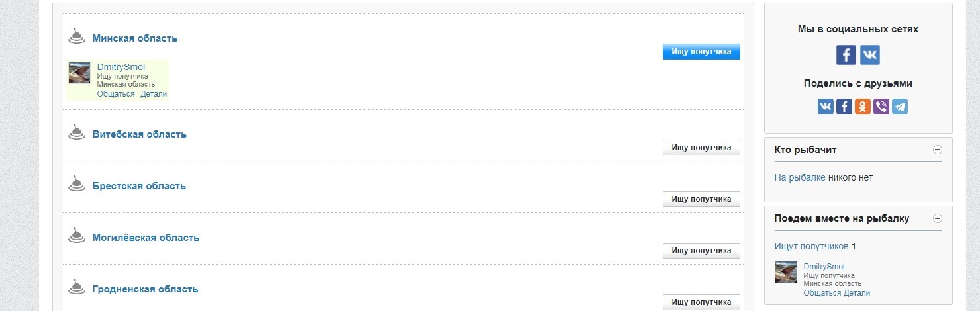980x311 pixels.
Task: Click Общаться under DmitrySmol in main list
Action: point(116,94)
